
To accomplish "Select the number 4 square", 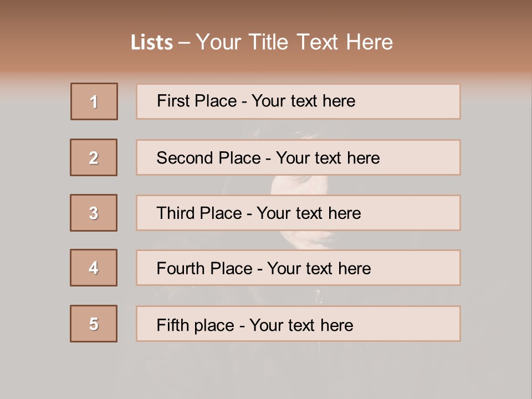I will (94, 268).
